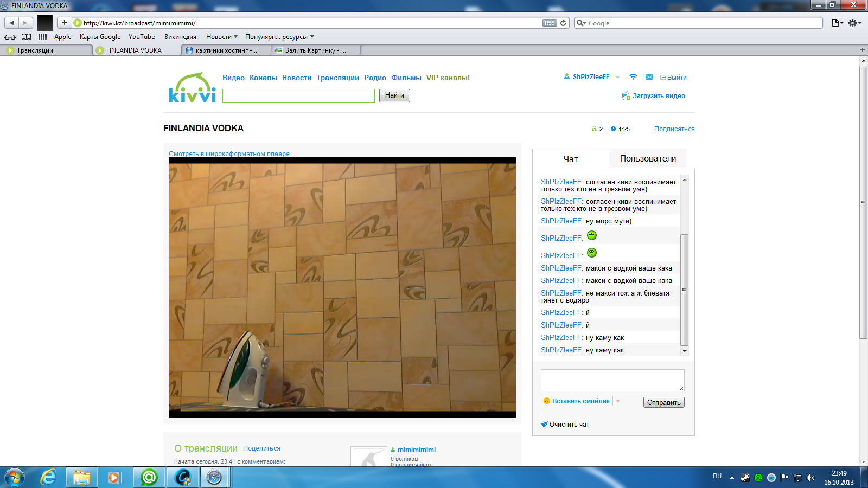Open the Windows Start menu
Screen dimensions: 868x488
coord(15,477)
